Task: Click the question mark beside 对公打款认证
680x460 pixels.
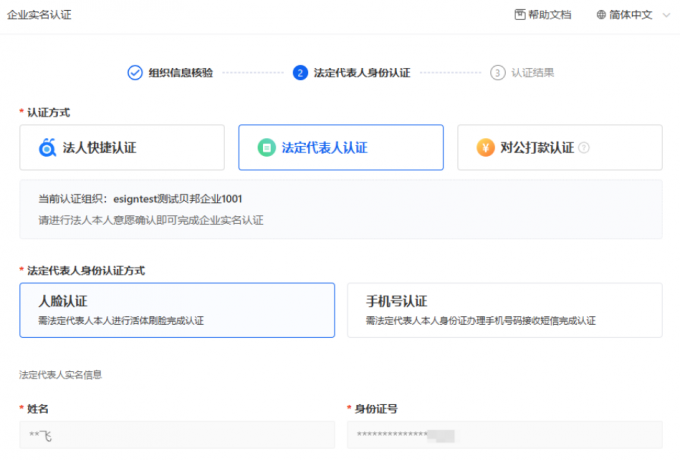Action: click(584, 148)
